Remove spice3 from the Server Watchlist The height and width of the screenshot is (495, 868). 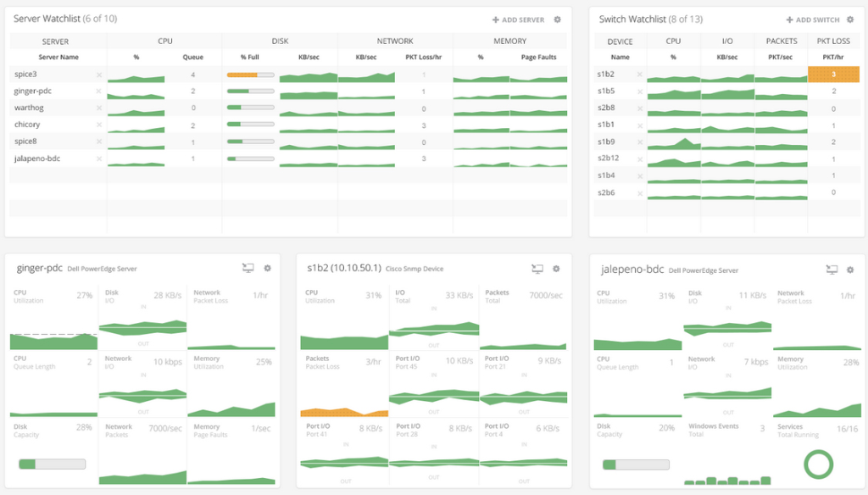(x=100, y=75)
